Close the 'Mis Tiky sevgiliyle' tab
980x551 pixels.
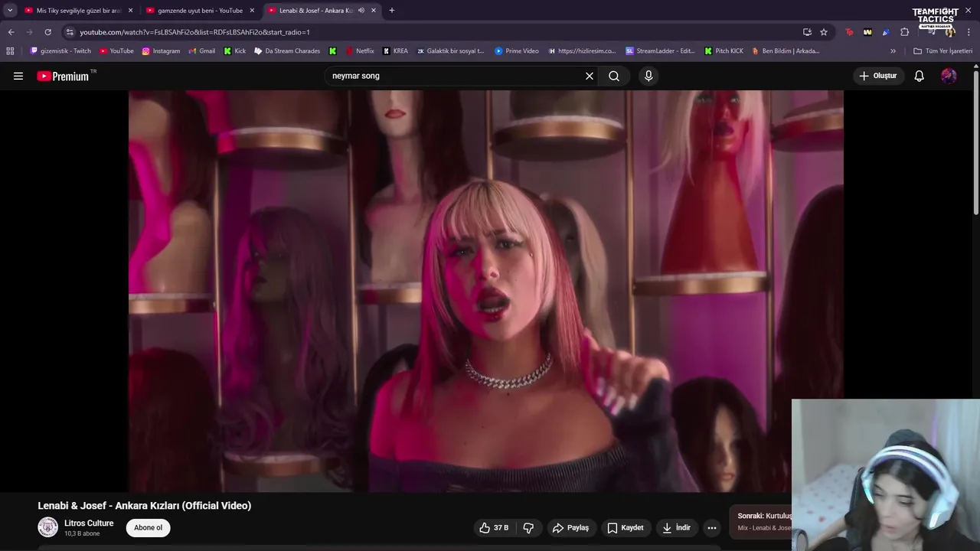point(130,11)
